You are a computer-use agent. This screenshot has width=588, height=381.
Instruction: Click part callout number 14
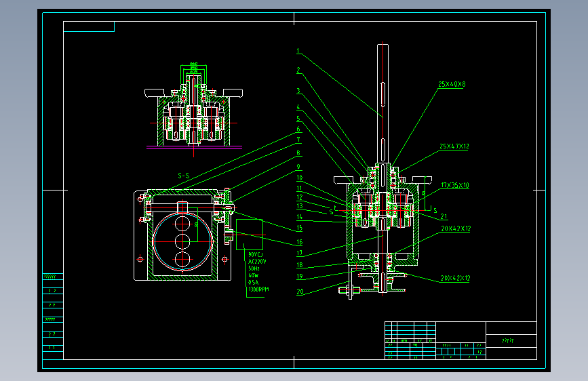(300, 217)
